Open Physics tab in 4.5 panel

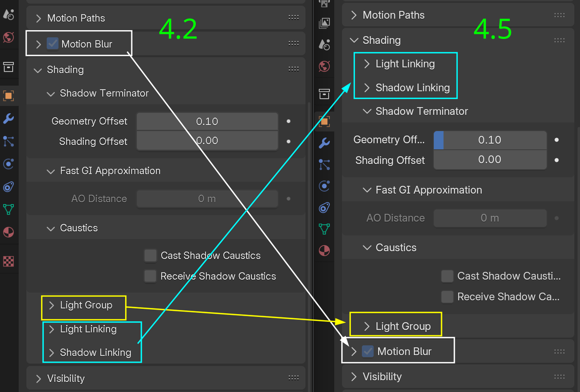pyautogui.click(x=324, y=186)
